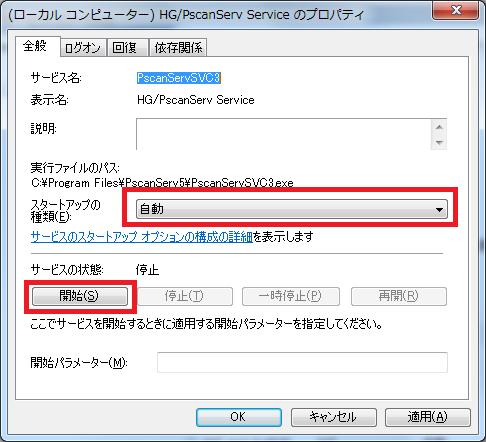Click the 再開(R) button
The image size is (486, 442).
399,296
